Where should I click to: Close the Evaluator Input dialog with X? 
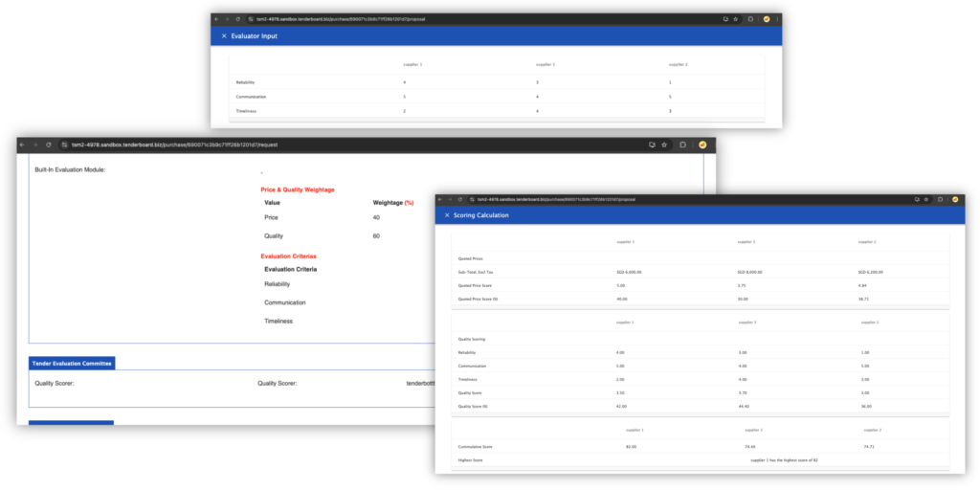pyautogui.click(x=224, y=36)
